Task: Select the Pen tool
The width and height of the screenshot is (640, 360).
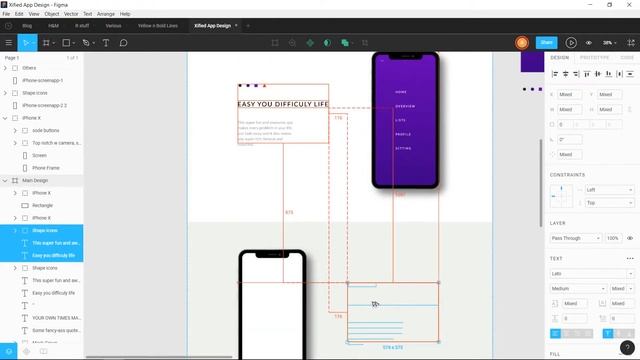Action: point(86,43)
